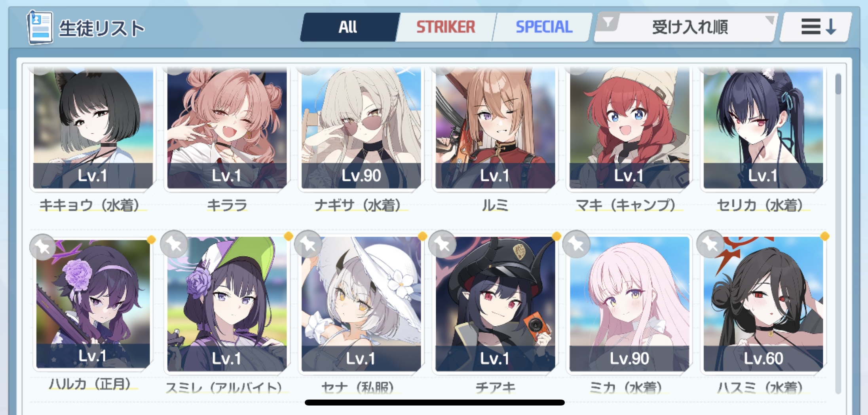Click the ルミ name label

(x=495, y=205)
